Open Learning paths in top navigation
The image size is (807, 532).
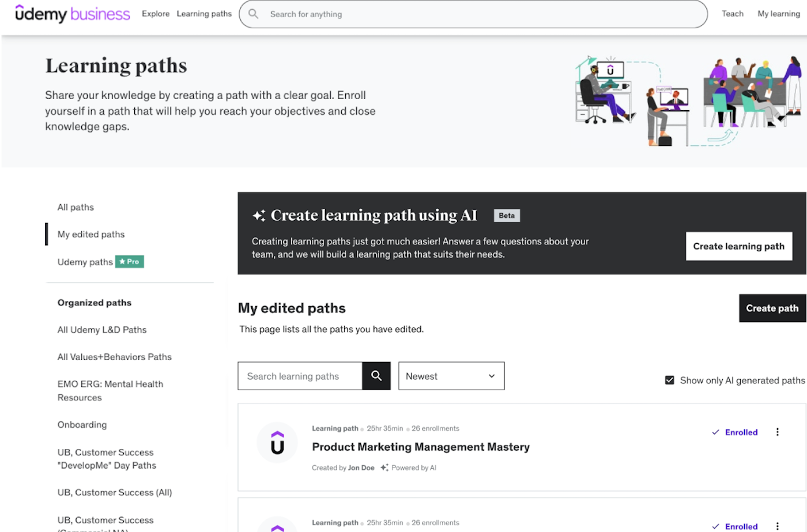(x=204, y=14)
